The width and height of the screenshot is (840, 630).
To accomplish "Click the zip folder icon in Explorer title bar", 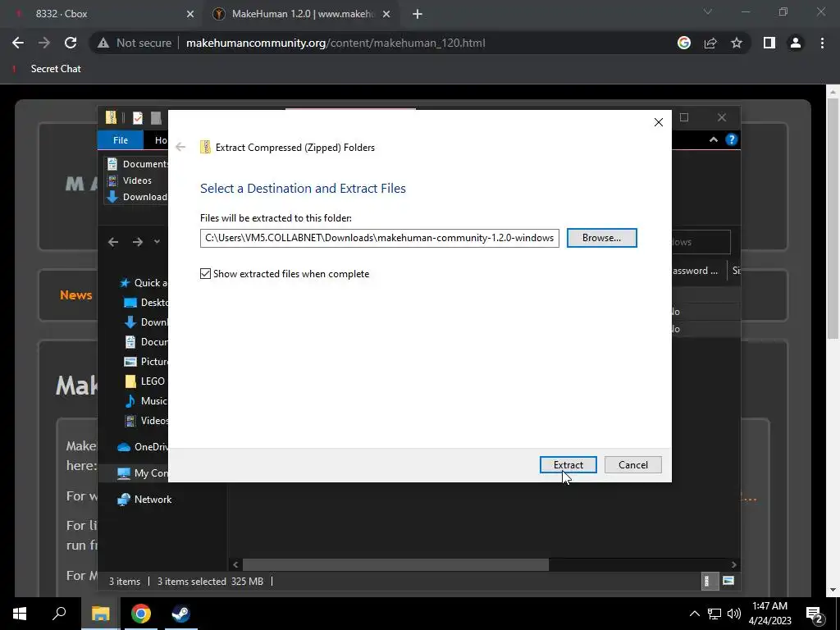I will [x=111, y=117].
